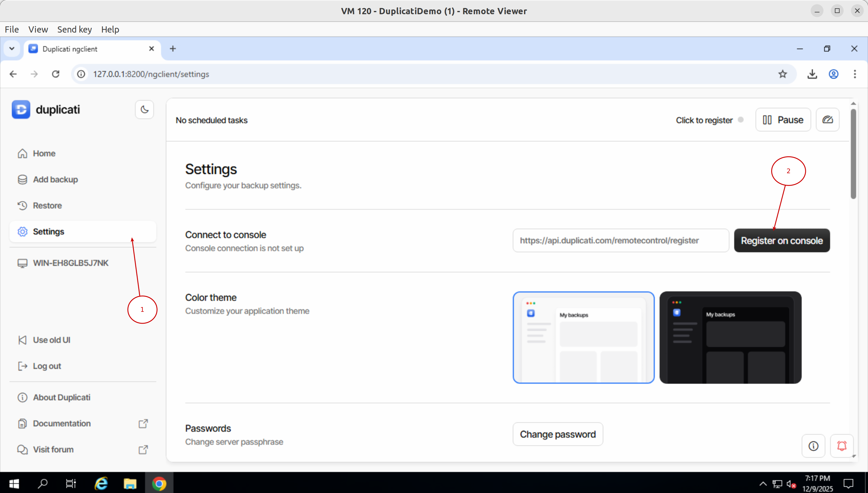Click the page vertical scrollbar

point(853,154)
